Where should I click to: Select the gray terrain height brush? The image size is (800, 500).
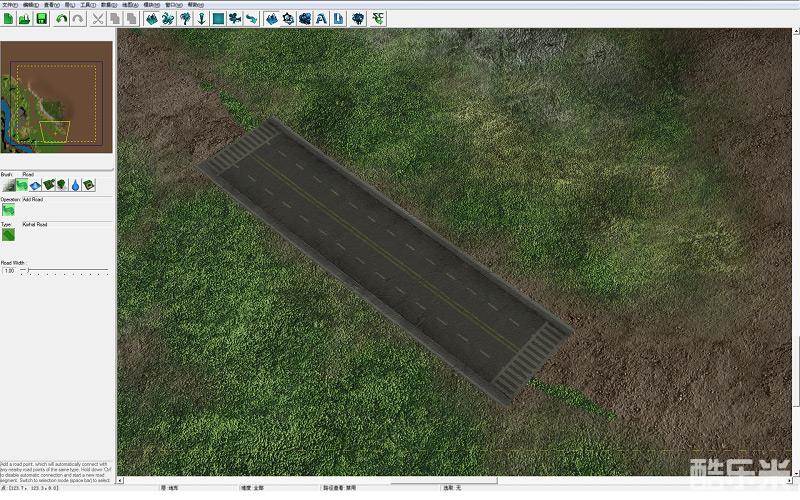pyautogui.click(x=8, y=185)
